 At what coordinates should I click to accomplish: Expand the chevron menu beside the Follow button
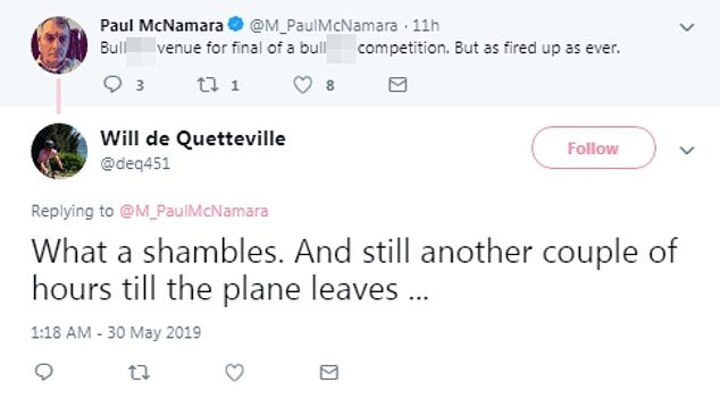point(687,150)
